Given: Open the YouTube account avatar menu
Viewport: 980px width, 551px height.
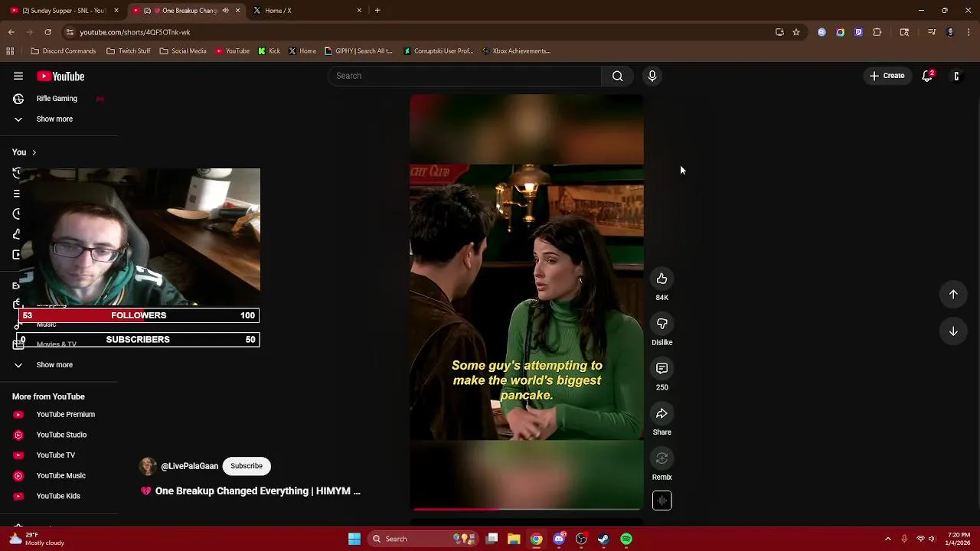Looking at the screenshot, I should click(x=956, y=76).
